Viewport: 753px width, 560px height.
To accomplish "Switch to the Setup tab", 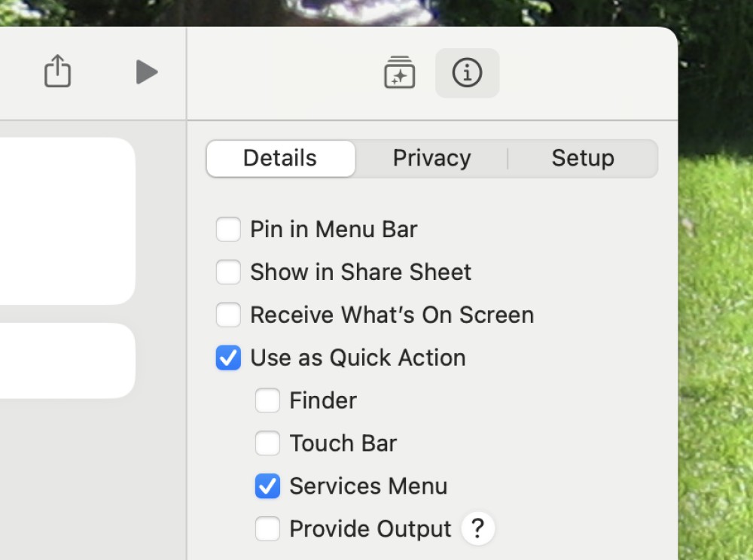I will [x=583, y=158].
